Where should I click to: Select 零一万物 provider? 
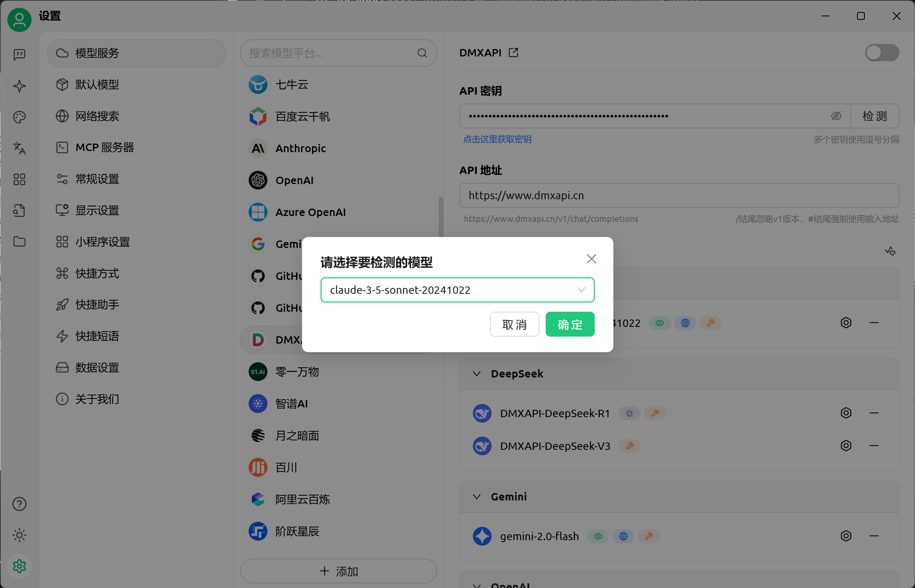pos(339,372)
